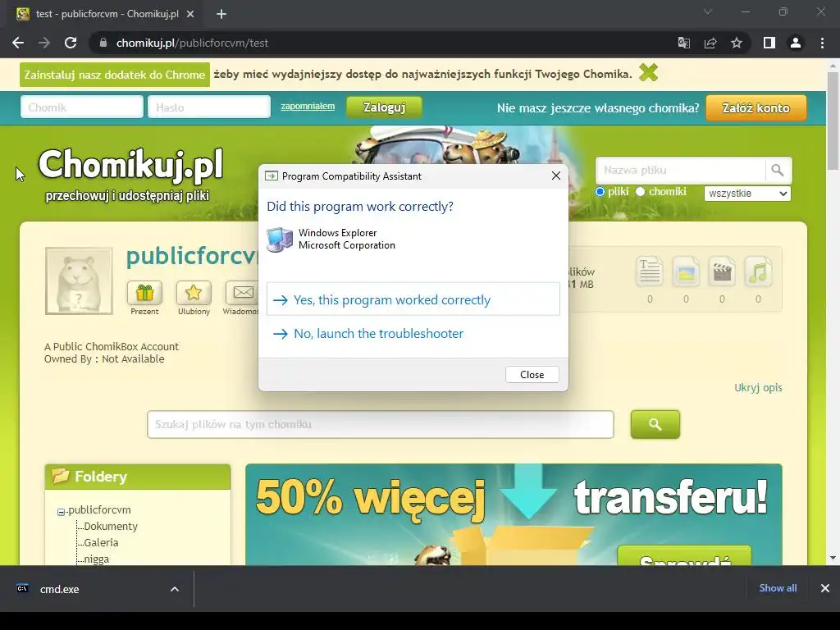The image size is (840, 630).
Task: Click the Foldery panel header
Action: point(138,477)
